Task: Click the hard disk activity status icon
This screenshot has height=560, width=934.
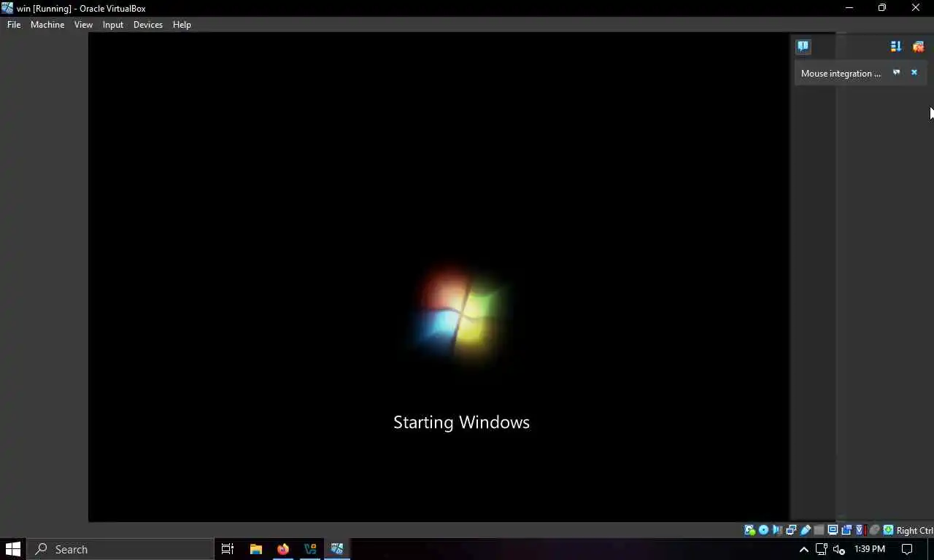Action: 749,530
